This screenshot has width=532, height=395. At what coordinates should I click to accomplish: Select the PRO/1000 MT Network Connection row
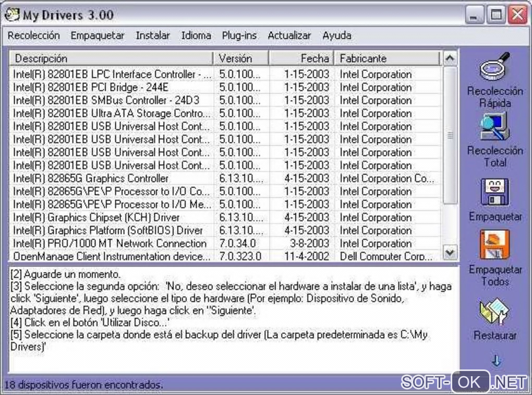[x=226, y=243]
